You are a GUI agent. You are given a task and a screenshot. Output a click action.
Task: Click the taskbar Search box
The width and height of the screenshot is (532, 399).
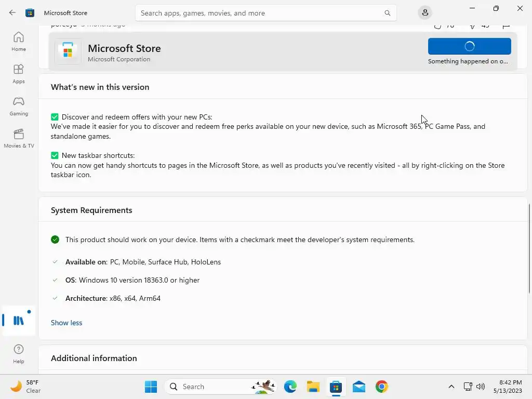221,387
